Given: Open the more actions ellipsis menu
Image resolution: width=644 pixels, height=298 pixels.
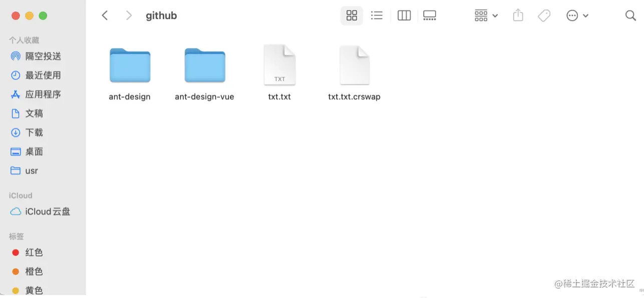Looking at the screenshot, I should (x=577, y=15).
